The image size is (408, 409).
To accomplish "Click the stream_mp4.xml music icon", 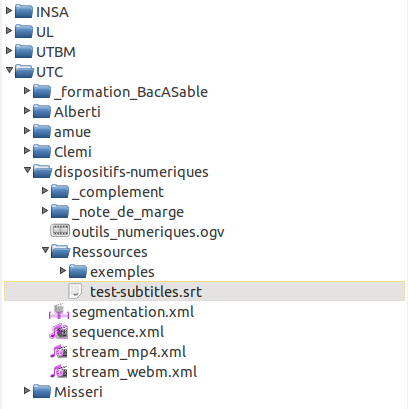I will (x=59, y=352).
